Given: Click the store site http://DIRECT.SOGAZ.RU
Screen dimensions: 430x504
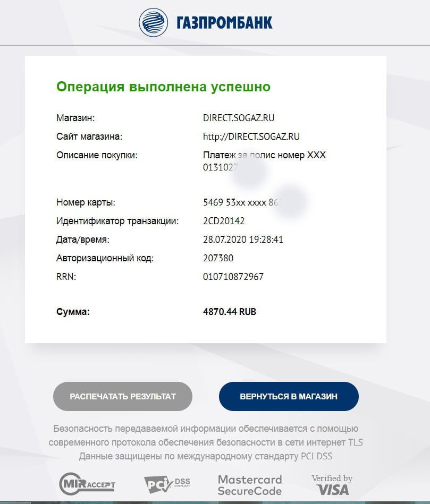Looking at the screenshot, I should pyautogui.click(x=251, y=136).
